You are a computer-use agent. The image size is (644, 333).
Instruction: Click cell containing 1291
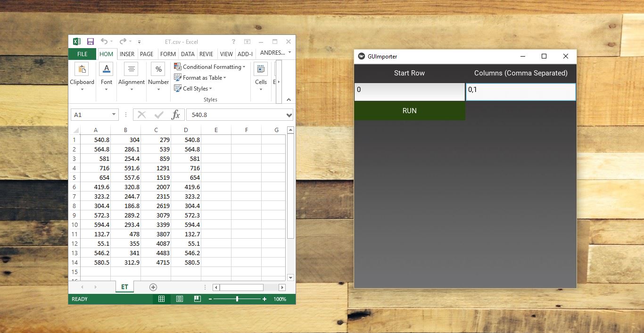(156, 168)
